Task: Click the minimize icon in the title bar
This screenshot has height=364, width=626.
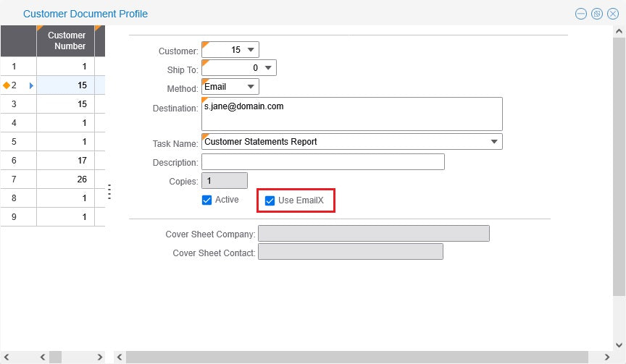Action: [x=580, y=14]
